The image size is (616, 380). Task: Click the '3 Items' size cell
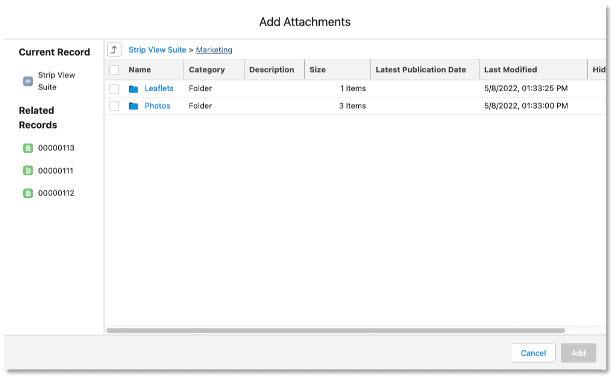tap(352, 106)
